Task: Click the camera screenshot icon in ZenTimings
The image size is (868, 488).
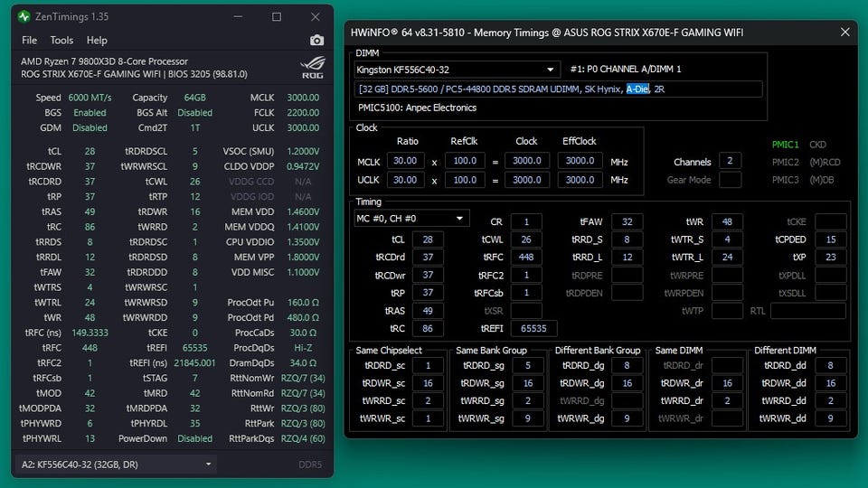Action: coord(316,41)
